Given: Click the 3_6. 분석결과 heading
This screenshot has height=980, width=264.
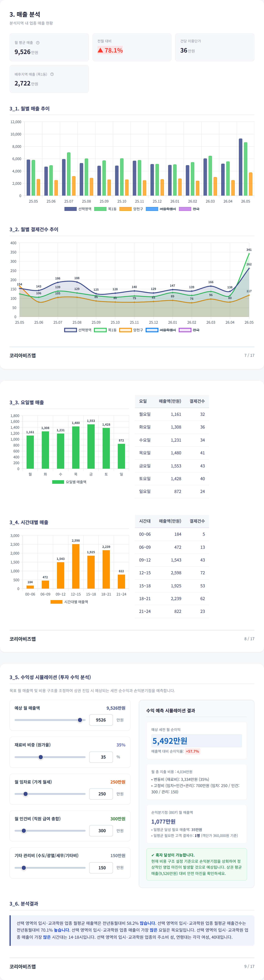Looking at the screenshot, I should tap(24, 904).
